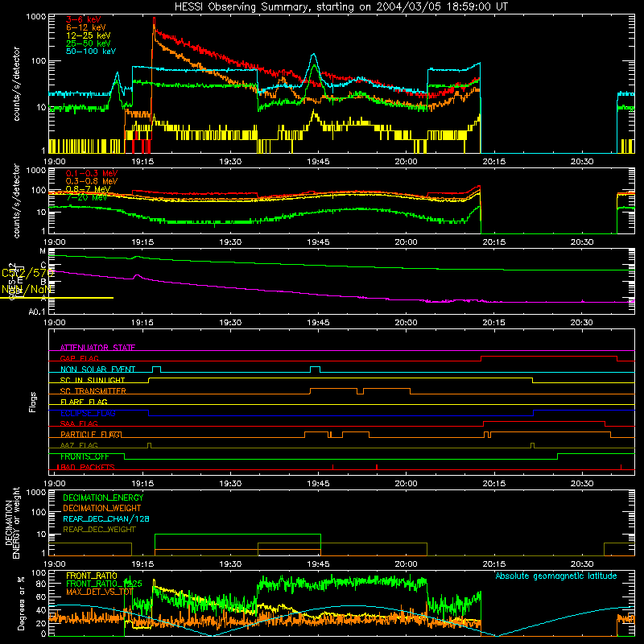
Task: Click the FRONT_RATIO legend label
Action: pyautogui.click(x=92, y=576)
